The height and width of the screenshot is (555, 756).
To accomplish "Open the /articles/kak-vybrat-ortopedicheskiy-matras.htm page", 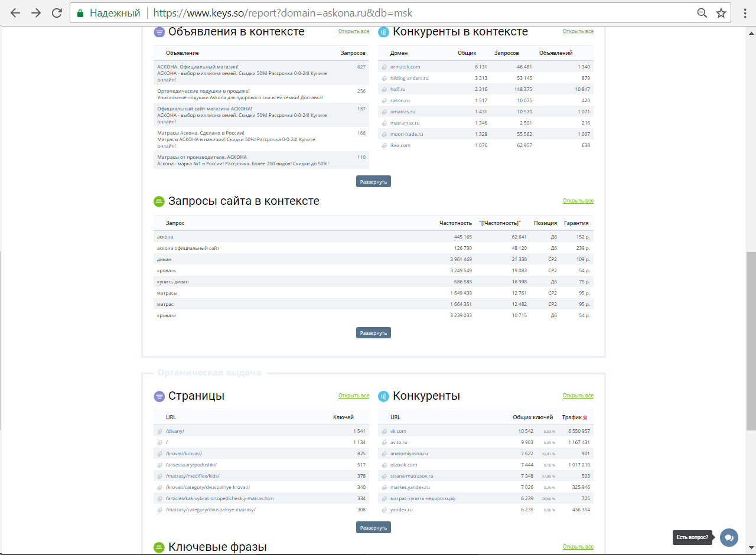I will (220, 498).
